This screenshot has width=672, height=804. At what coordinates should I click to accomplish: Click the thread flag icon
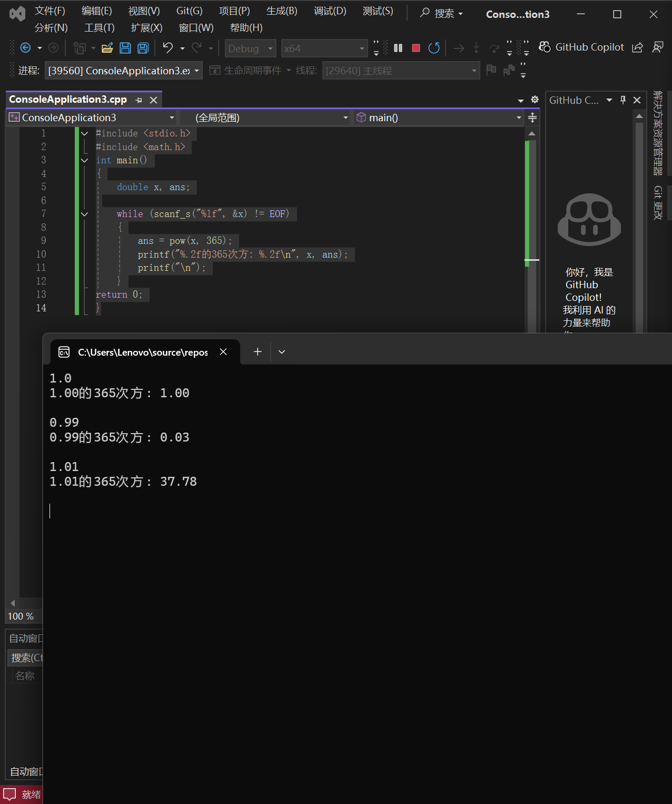click(491, 70)
